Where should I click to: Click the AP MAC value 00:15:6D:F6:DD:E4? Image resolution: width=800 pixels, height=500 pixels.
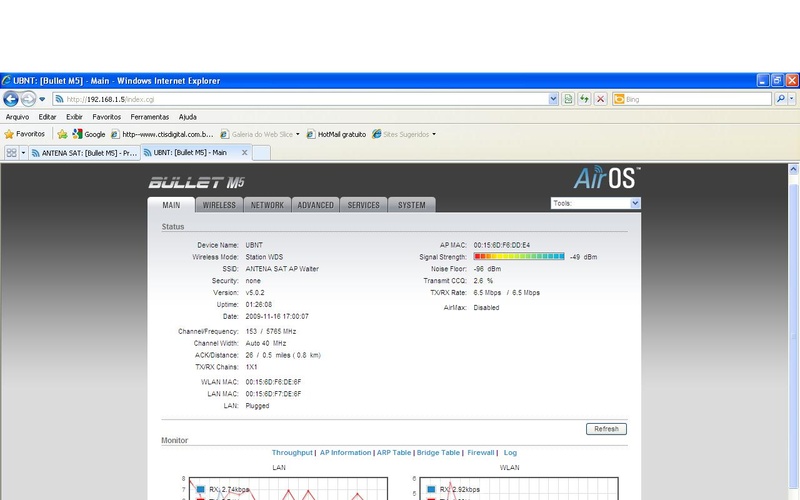point(502,245)
